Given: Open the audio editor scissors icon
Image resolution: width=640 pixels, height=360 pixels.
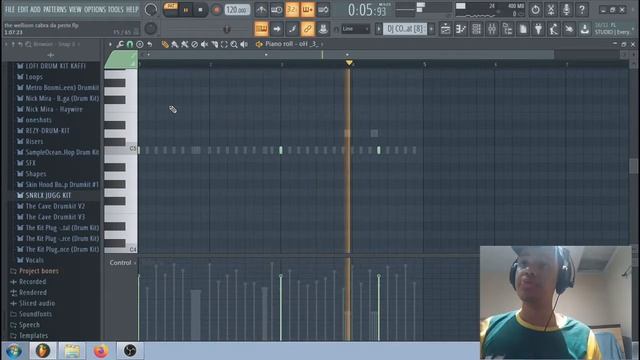Looking at the screenshot, I should tap(551, 9).
